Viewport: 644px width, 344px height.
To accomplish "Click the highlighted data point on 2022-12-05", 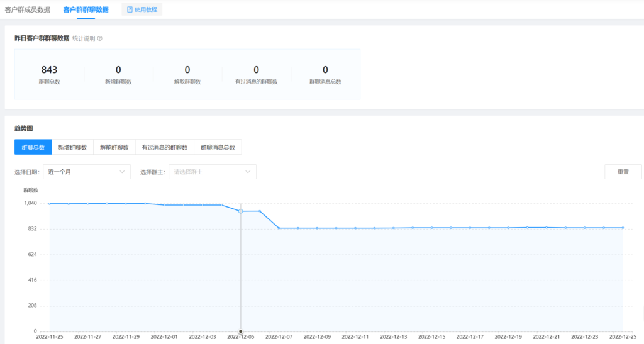I will point(240,211).
